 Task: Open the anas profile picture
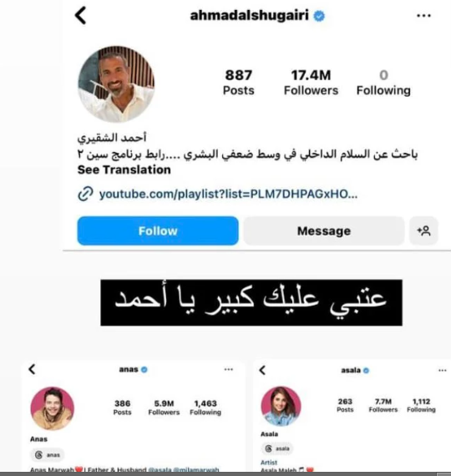click(x=53, y=408)
